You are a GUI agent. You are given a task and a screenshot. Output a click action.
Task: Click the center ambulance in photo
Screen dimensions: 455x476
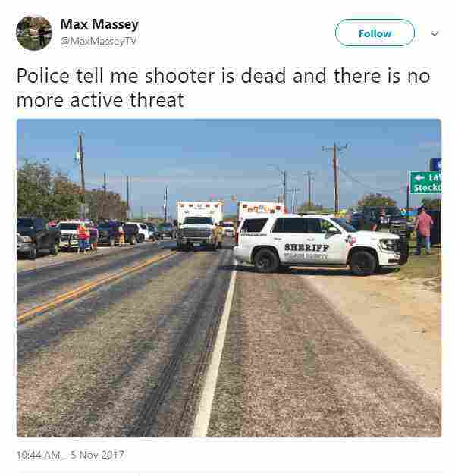click(199, 225)
